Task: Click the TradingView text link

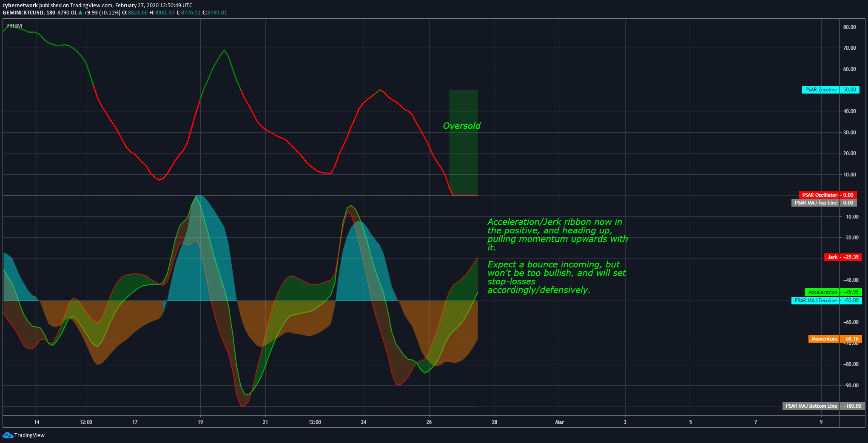Action: (29, 435)
